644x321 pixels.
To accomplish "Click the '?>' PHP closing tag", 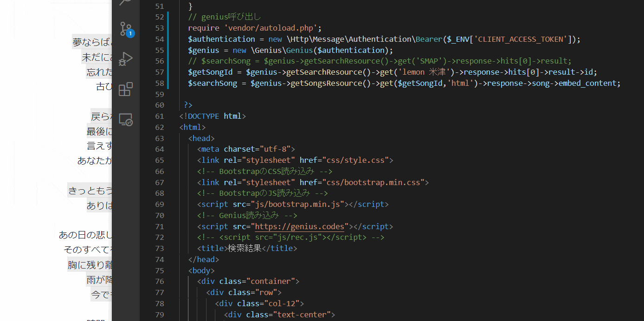I will pos(188,105).
